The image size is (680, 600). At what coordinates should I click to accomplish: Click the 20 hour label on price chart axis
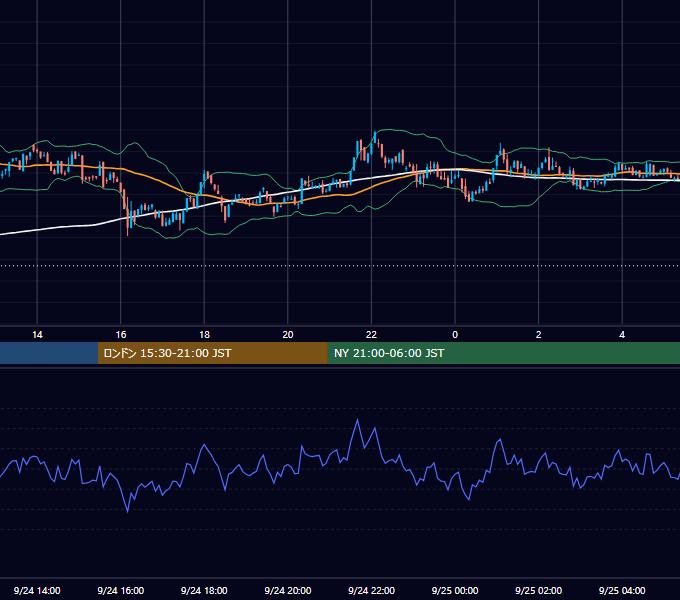288,335
